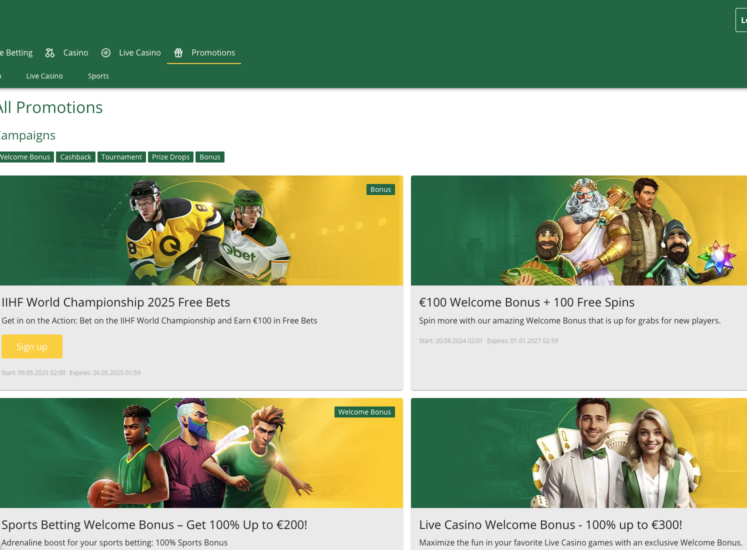This screenshot has width=747, height=550.
Task: Click the 'Adrenaline boost' sports description
Action: pos(114,543)
